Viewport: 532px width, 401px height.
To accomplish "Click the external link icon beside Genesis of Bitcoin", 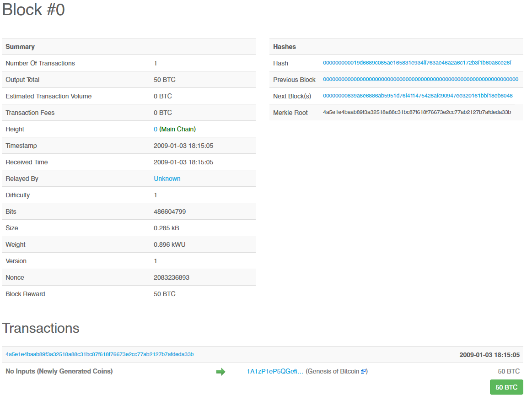I will click(363, 372).
